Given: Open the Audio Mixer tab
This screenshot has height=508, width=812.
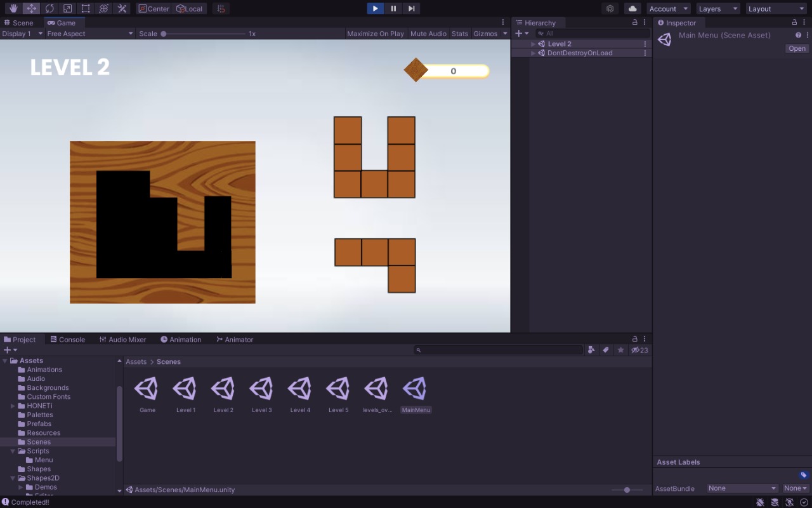Looking at the screenshot, I should click(x=123, y=340).
